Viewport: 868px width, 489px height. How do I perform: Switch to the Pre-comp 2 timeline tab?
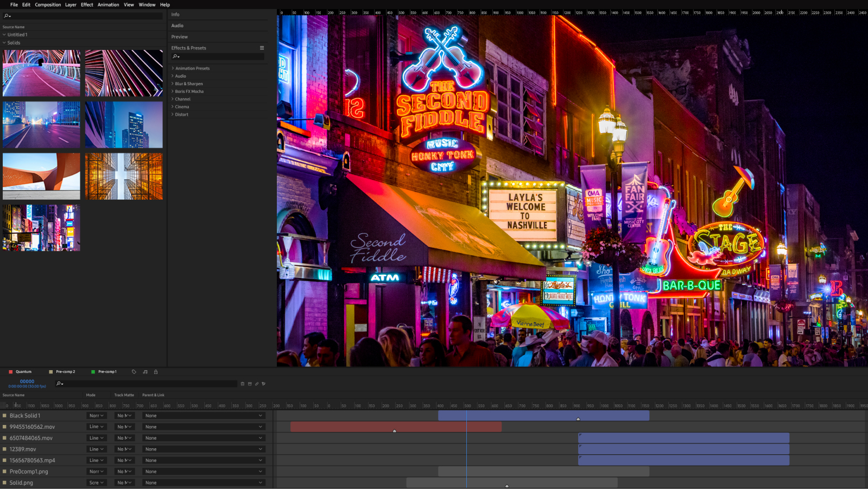65,372
